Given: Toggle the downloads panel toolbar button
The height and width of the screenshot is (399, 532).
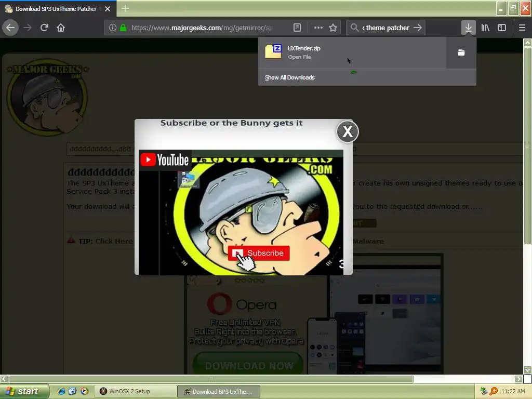Looking at the screenshot, I should [468, 28].
